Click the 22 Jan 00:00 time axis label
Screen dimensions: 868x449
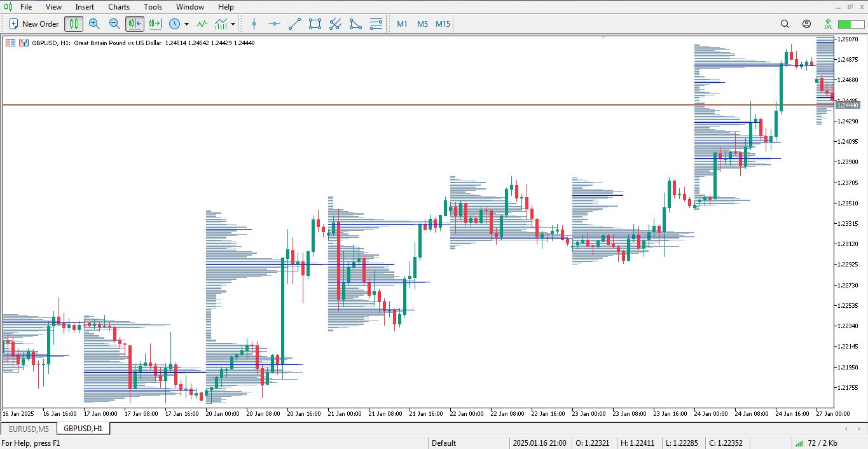pyautogui.click(x=466, y=414)
